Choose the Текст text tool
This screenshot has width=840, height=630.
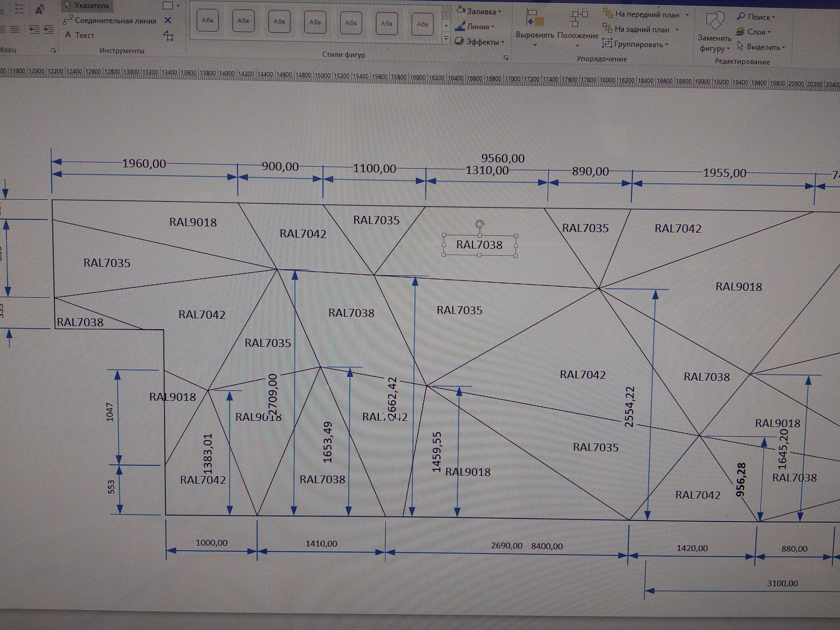coord(80,35)
